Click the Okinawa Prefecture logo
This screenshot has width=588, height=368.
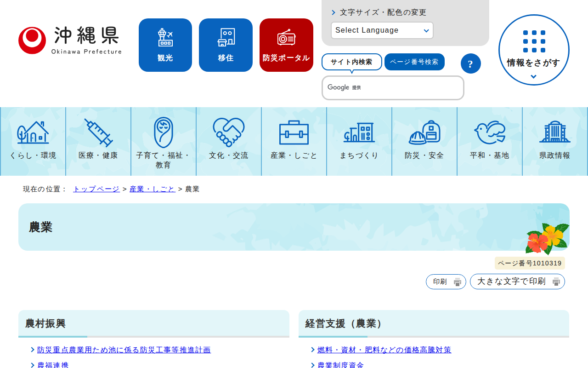pos(70,40)
